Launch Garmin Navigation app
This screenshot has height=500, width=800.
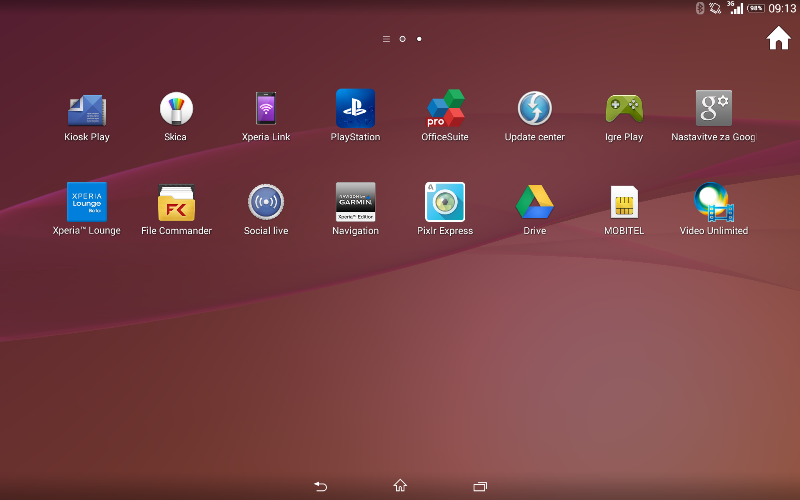(x=356, y=202)
